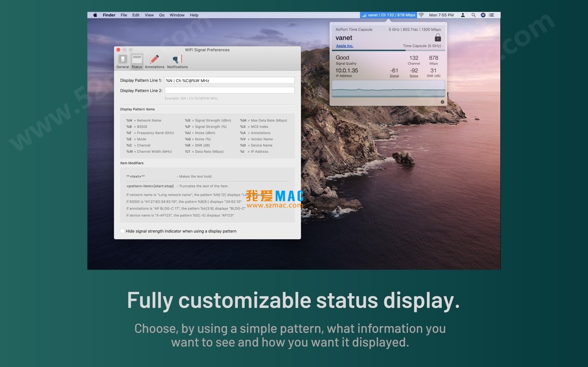
Task: Toggle Hide signal strength indicator checkbox
Action: (123, 231)
